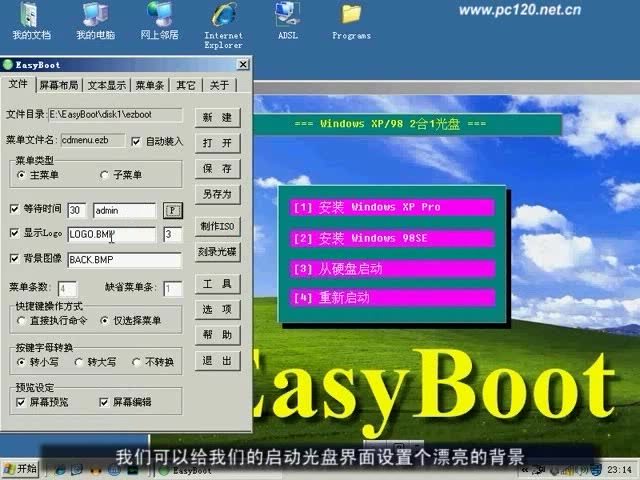Viewport: 640px width, 480px height.
Task: Open the 我的文档 desktop icon
Action: click(31, 20)
